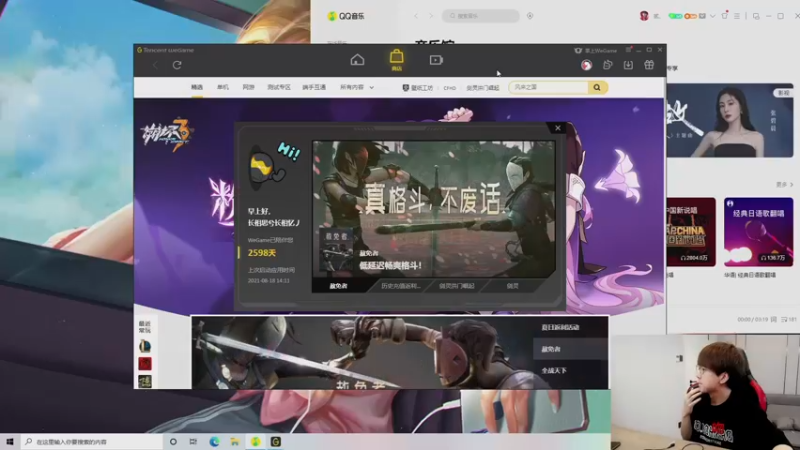Viewport: 800px width, 450px height.
Task: Click the 2598天 usage days text
Action: (x=262, y=253)
